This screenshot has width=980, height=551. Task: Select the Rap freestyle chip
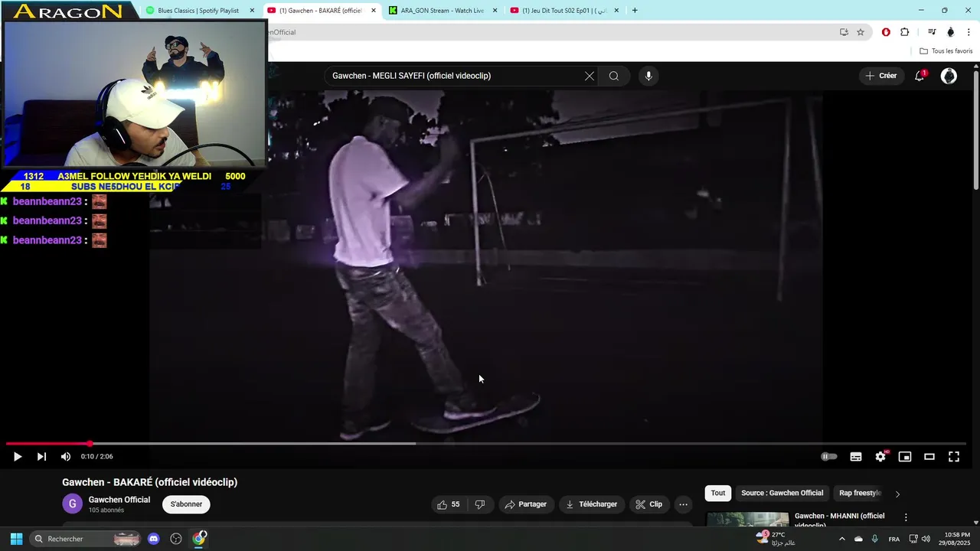click(x=860, y=494)
